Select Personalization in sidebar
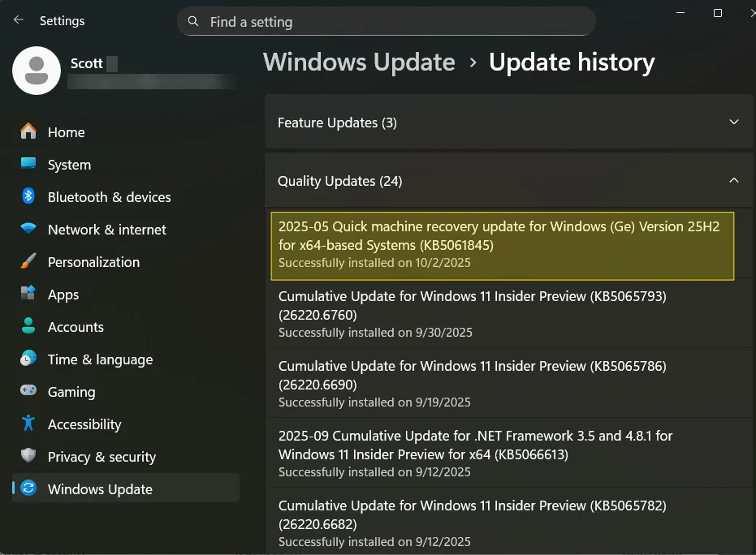Viewport: 756px width, 555px height. (125, 262)
